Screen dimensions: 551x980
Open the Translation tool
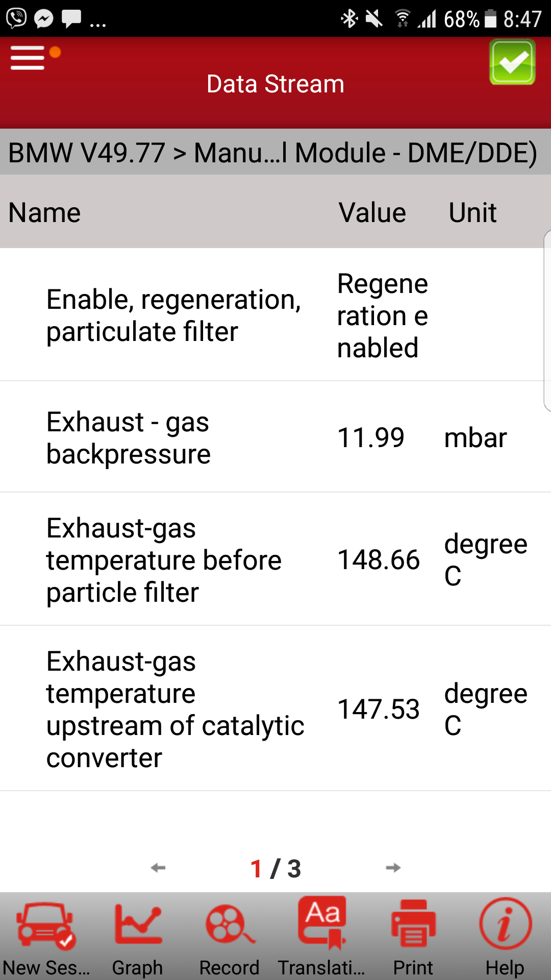[x=321, y=938]
